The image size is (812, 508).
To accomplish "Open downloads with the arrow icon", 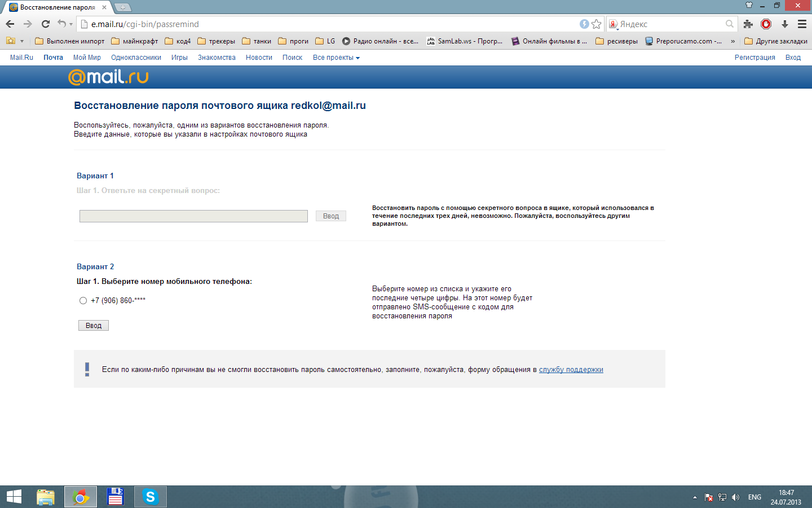I will pos(784,24).
